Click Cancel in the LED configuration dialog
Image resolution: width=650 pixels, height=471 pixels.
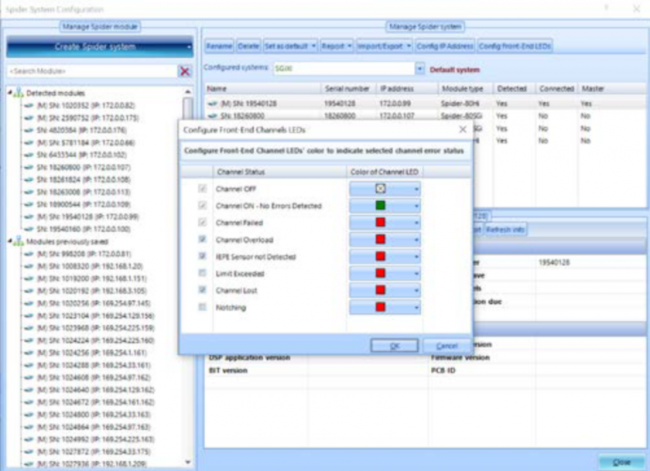[x=446, y=344]
